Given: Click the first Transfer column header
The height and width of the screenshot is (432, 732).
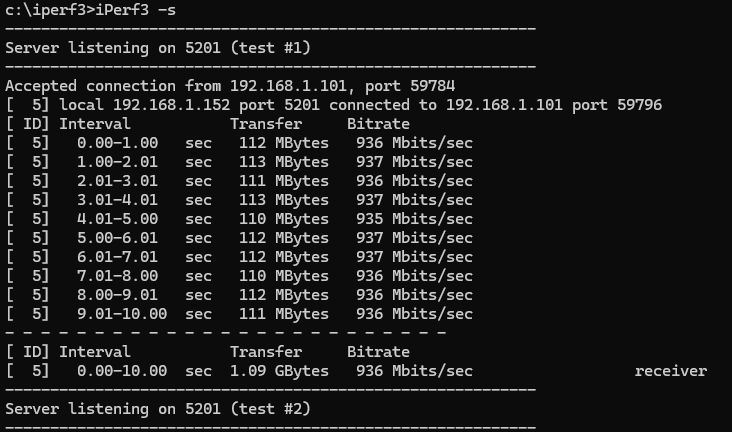Looking at the screenshot, I should click(x=266, y=124).
